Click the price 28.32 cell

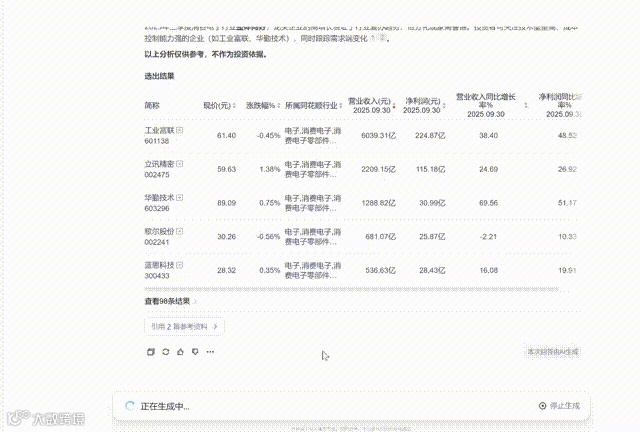pyautogui.click(x=227, y=270)
